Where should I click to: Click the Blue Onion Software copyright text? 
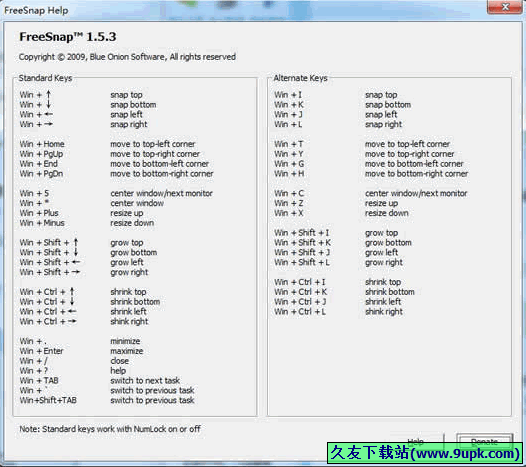[127, 57]
